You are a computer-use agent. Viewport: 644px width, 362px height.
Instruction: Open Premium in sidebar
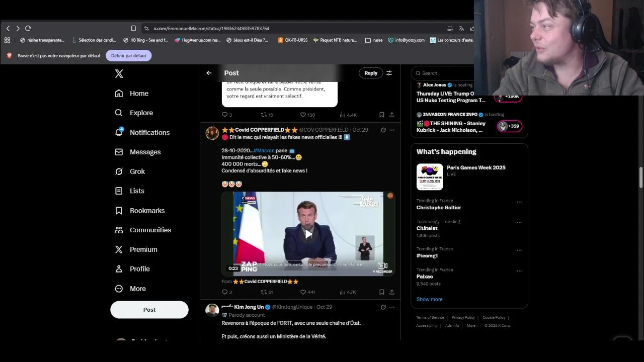[x=136, y=249]
